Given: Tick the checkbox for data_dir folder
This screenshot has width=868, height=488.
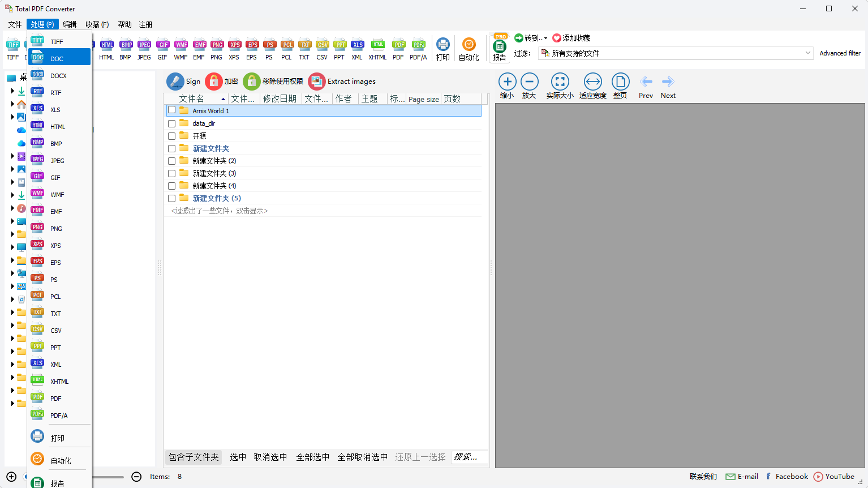Looking at the screenshot, I should pos(171,123).
